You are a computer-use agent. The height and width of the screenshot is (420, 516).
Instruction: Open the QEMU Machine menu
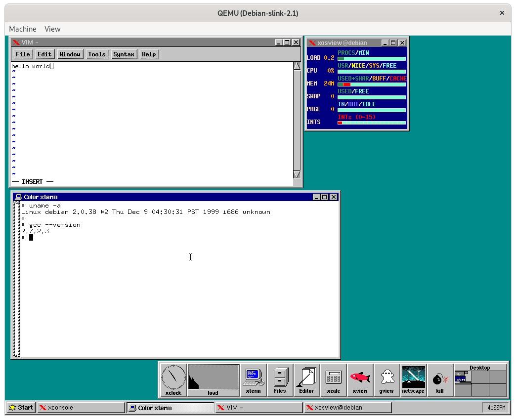pyautogui.click(x=23, y=29)
